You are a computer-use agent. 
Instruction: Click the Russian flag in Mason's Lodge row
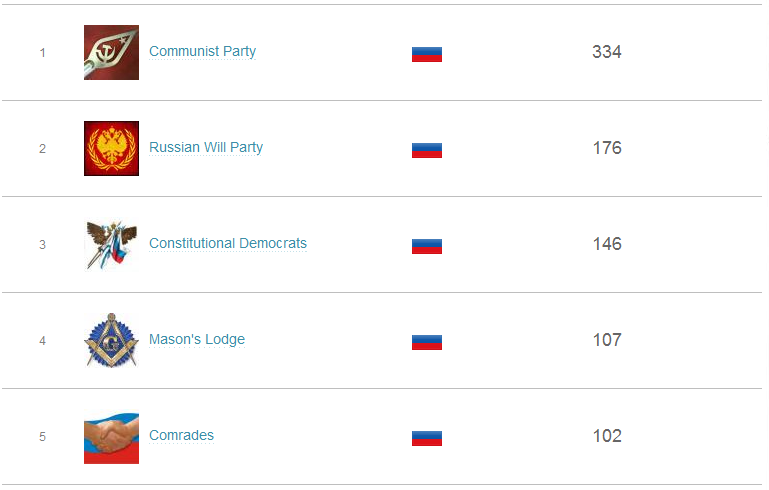click(x=427, y=342)
